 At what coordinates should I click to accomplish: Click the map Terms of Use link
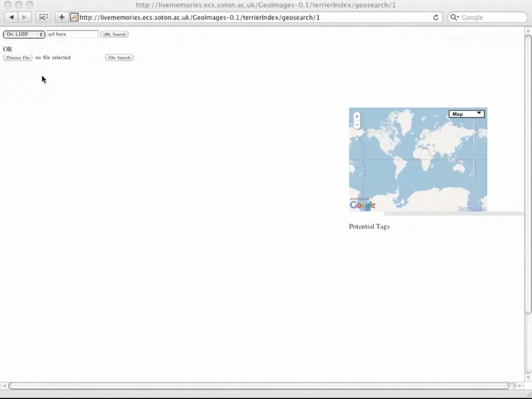pos(471,208)
